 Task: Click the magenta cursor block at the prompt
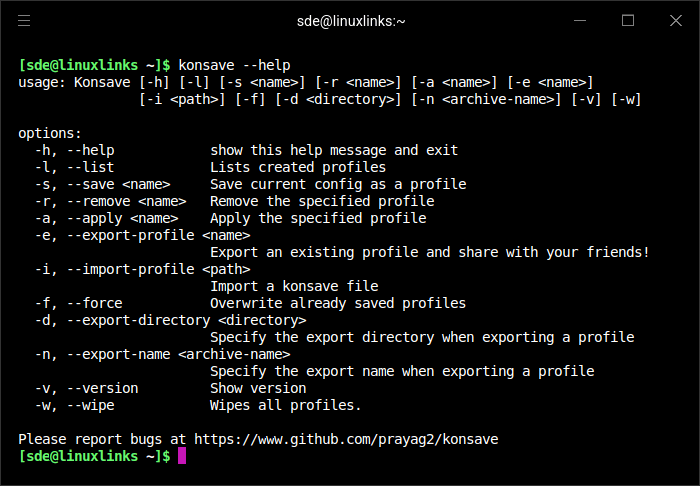(x=182, y=456)
